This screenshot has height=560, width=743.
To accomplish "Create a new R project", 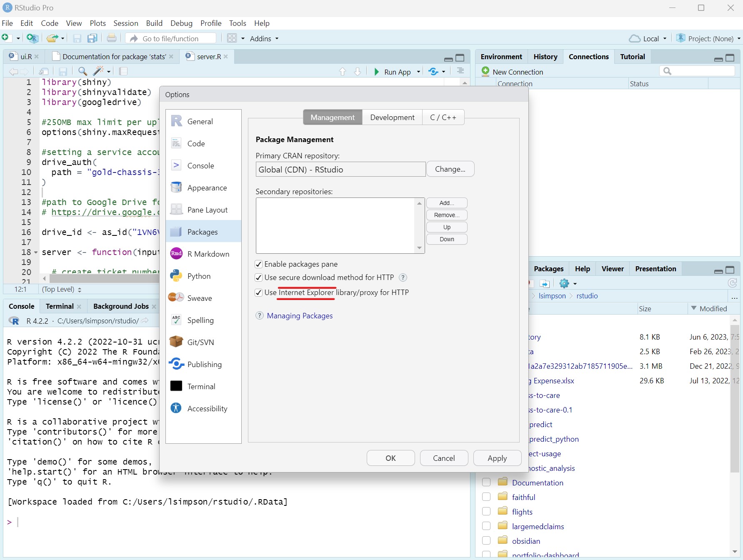I will click(33, 38).
